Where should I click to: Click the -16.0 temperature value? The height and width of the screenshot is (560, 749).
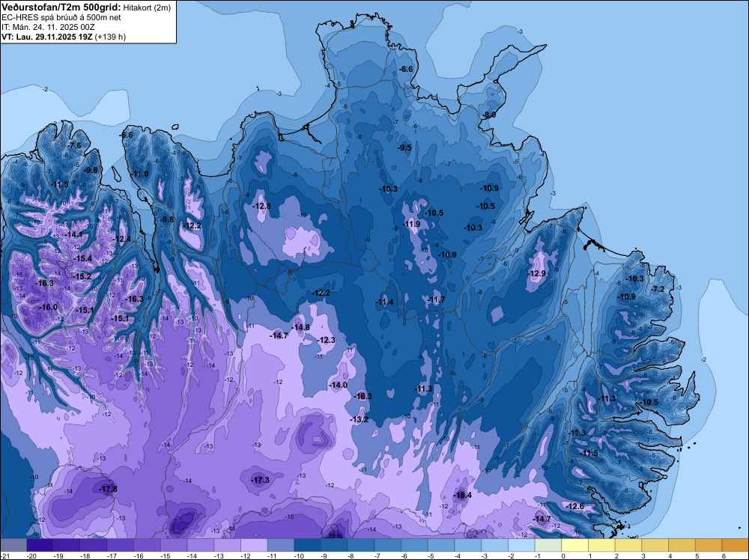(48, 307)
